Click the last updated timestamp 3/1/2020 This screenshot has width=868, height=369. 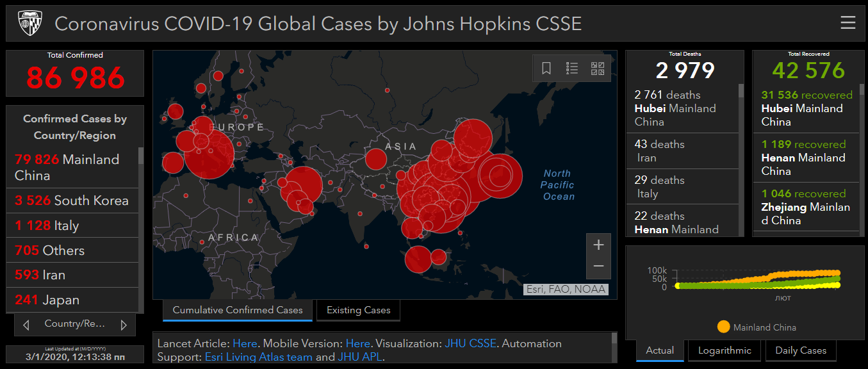(x=75, y=357)
